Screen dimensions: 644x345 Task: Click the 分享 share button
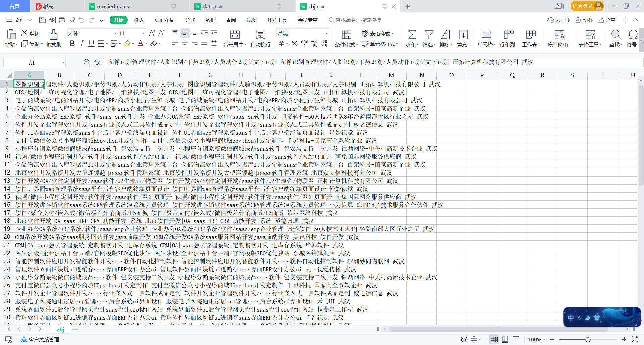coord(607,20)
